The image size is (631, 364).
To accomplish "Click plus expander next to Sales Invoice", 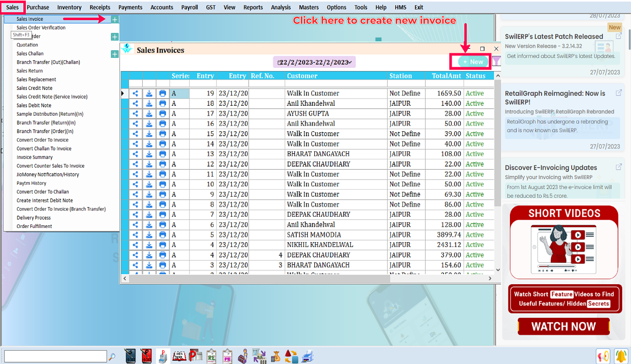I will coord(115,20).
